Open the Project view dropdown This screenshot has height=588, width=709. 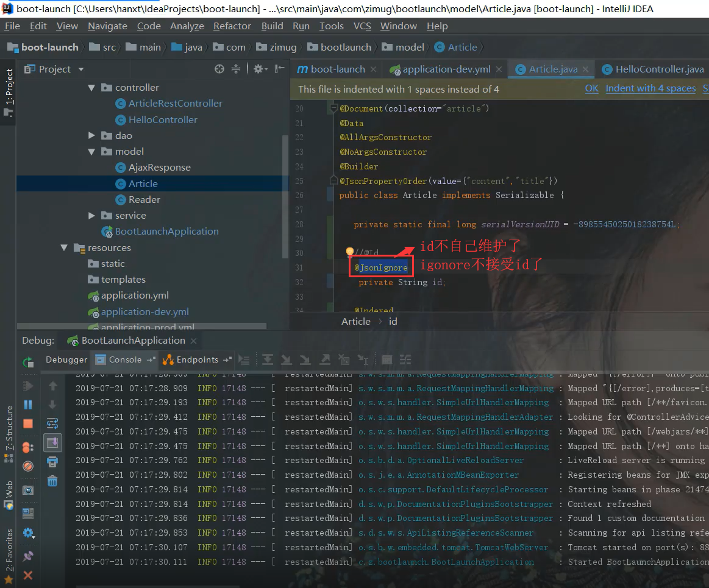[81, 69]
